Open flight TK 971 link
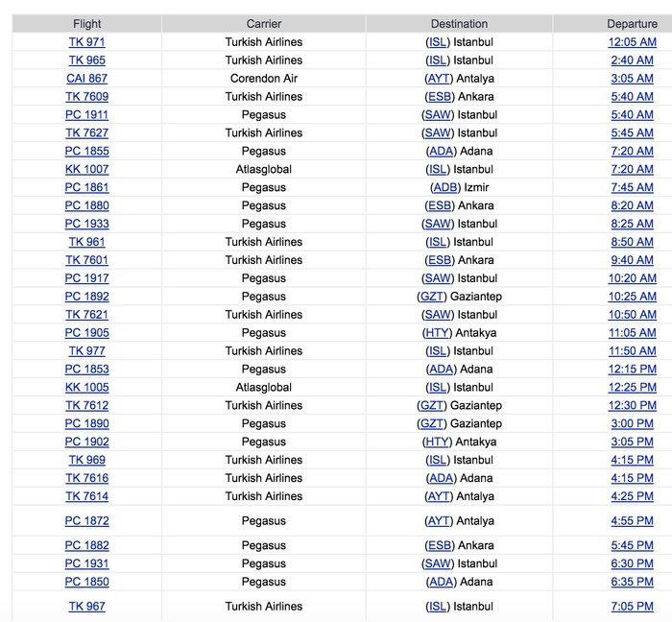The image size is (672, 622). coord(86,42)
